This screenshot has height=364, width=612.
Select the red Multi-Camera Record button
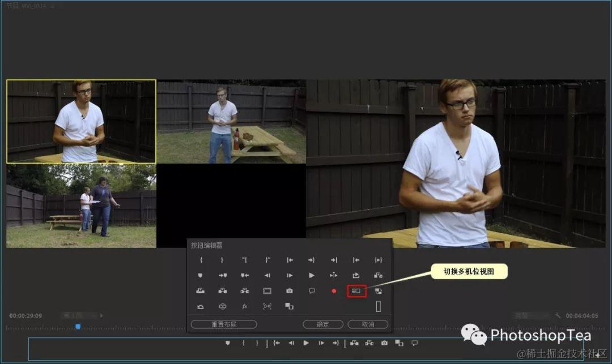click(x=334, y=291)
